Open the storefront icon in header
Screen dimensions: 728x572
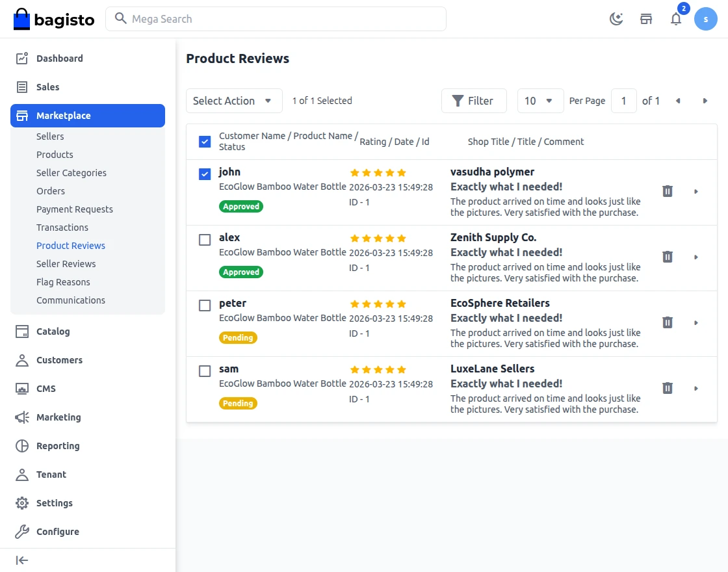tap(646, 19)
